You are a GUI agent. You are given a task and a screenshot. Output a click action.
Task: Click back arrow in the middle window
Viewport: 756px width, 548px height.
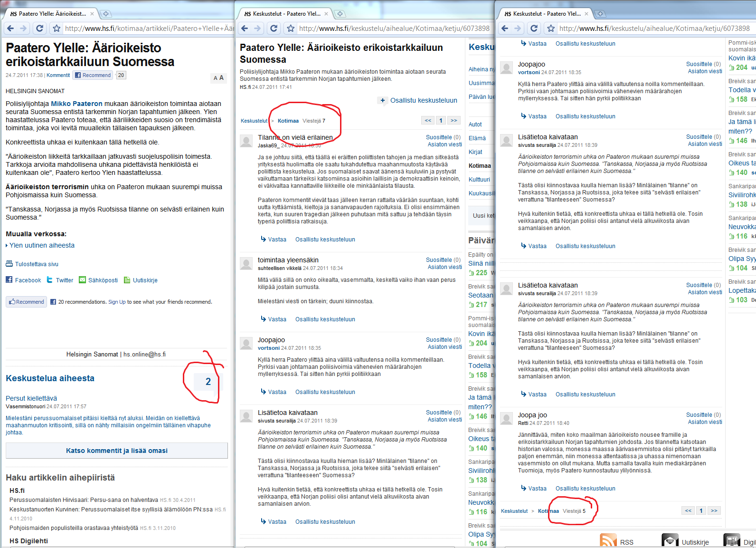[244, 29]
